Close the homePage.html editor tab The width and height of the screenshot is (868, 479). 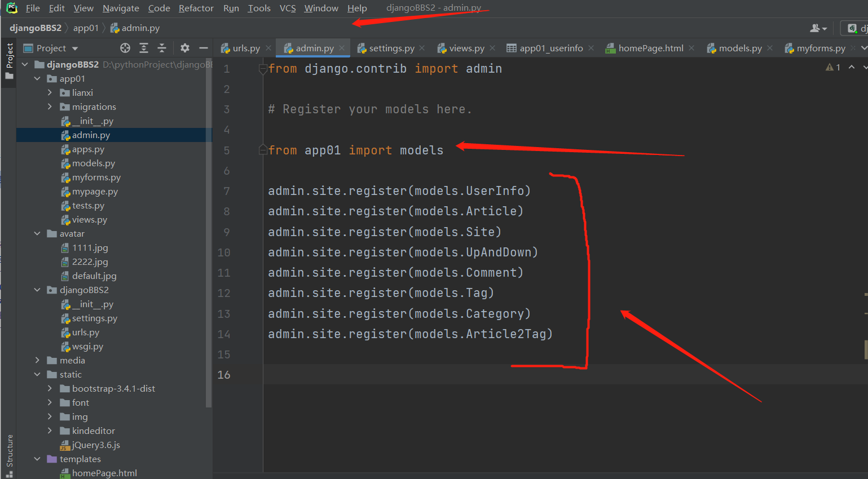(x=691, y=48)
